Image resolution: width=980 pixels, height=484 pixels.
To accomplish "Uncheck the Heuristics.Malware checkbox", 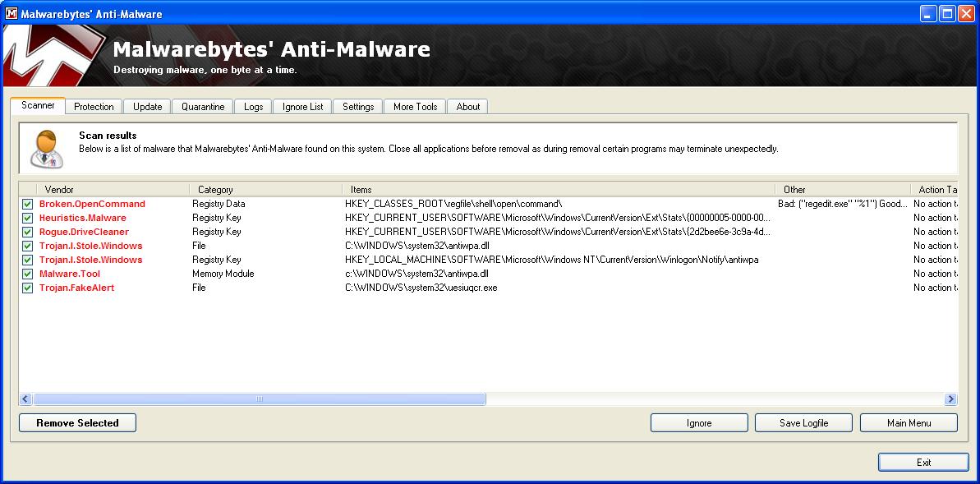I will tap(27, 219).
